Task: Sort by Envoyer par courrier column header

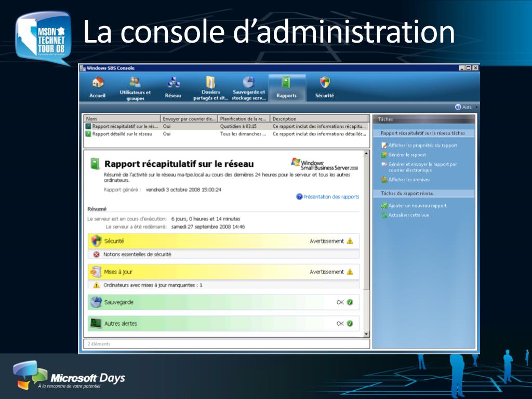Action: point(189,119)
